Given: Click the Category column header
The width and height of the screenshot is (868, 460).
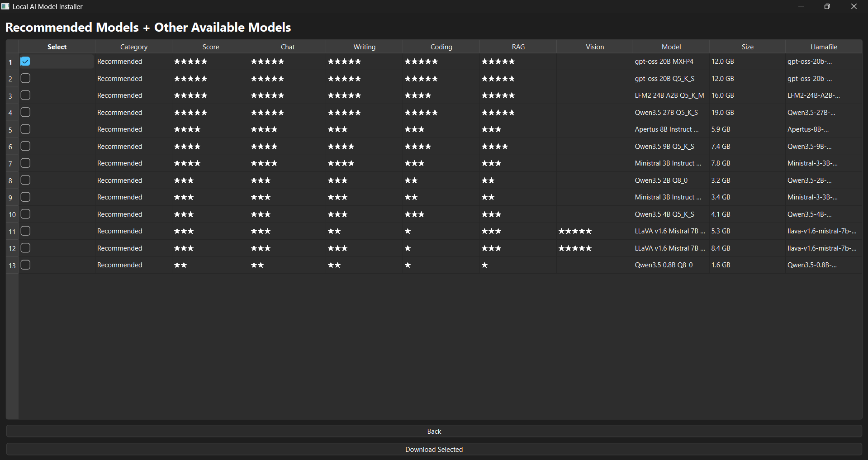Looking at the screenshot, I should tap(134, 47).
